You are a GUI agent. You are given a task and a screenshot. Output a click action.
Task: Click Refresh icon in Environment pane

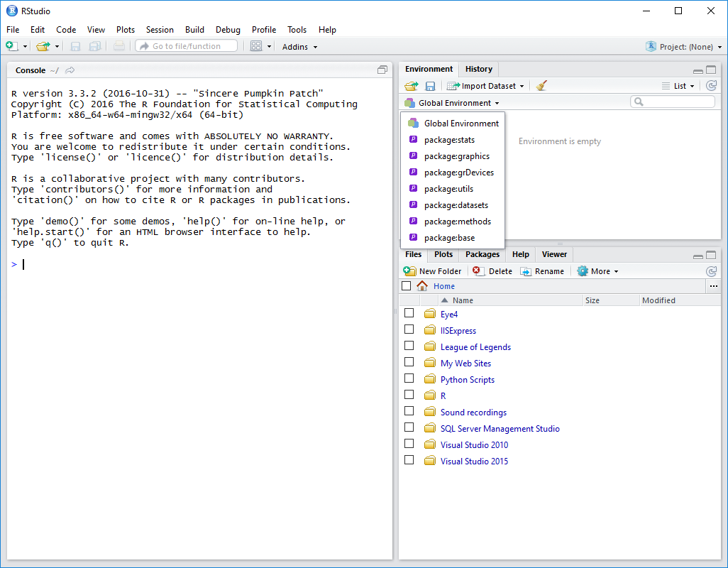[711, 85]
